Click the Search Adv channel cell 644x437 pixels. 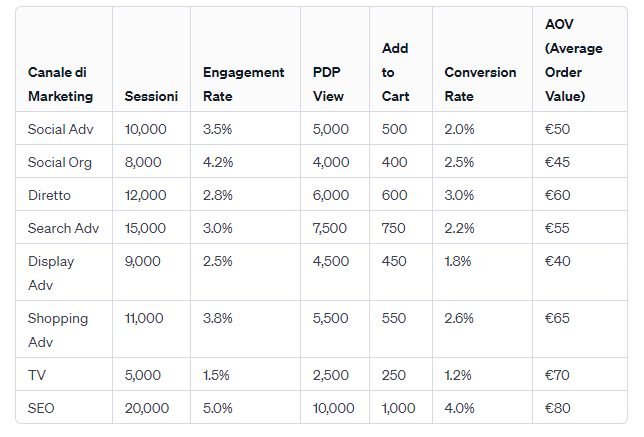pyautogui.click(x=64, y=228)
